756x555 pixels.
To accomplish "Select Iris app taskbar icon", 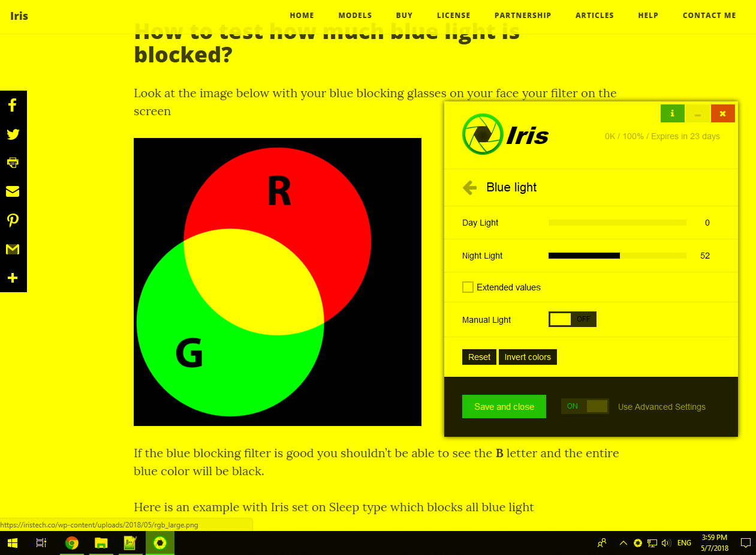I will [160, 543].
